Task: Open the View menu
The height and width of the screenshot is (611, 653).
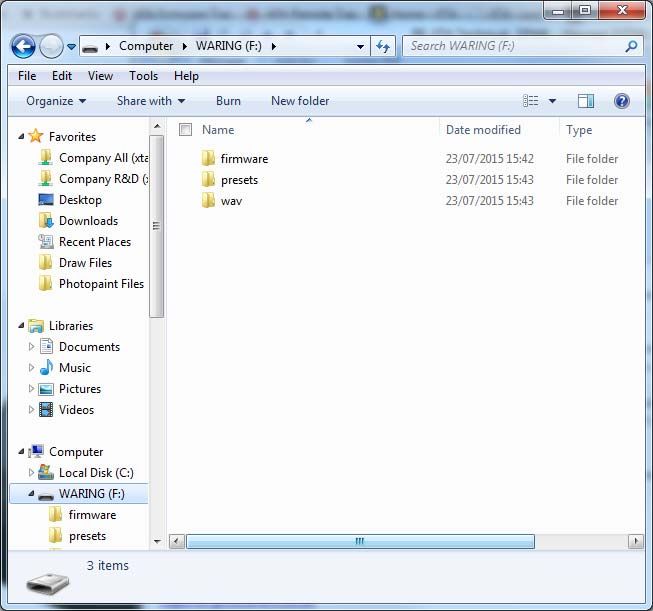Action: coord(100,76)
